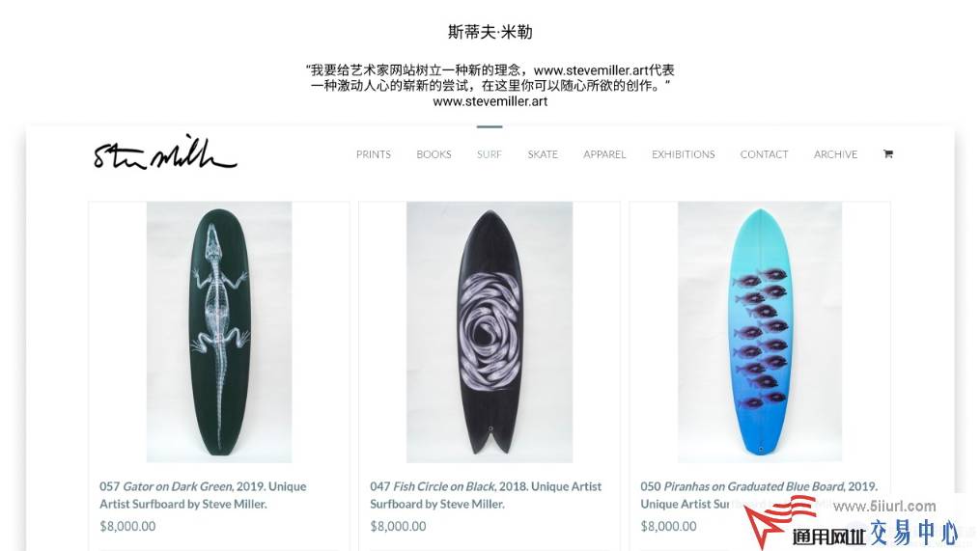980x551 pixels.
Task: Open the ARCHIVE section
Action: click(835, 154)
